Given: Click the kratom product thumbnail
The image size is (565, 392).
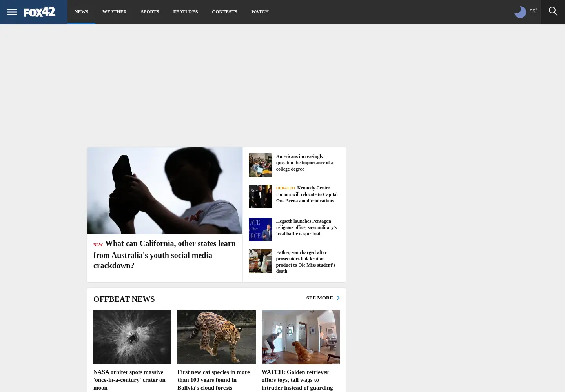Looking at the screenshot, I should pyautogui.click(x=260, y=261).
